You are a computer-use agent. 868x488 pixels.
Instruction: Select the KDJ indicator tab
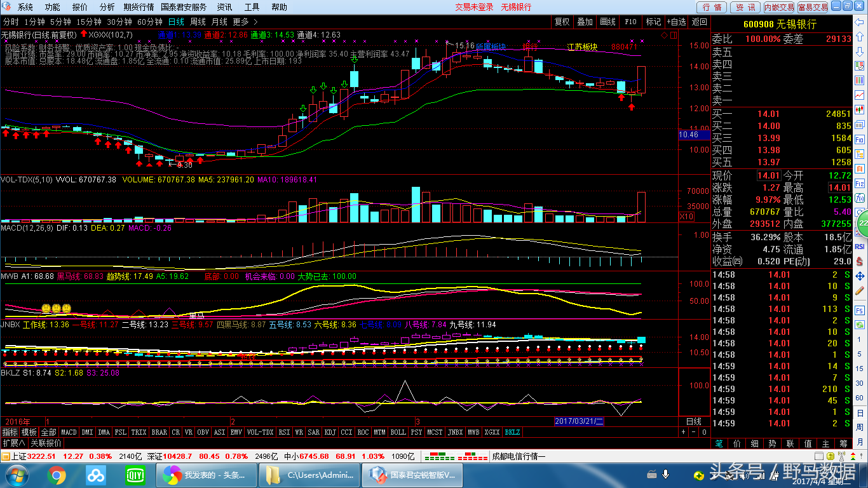click(x=330, y=432)
